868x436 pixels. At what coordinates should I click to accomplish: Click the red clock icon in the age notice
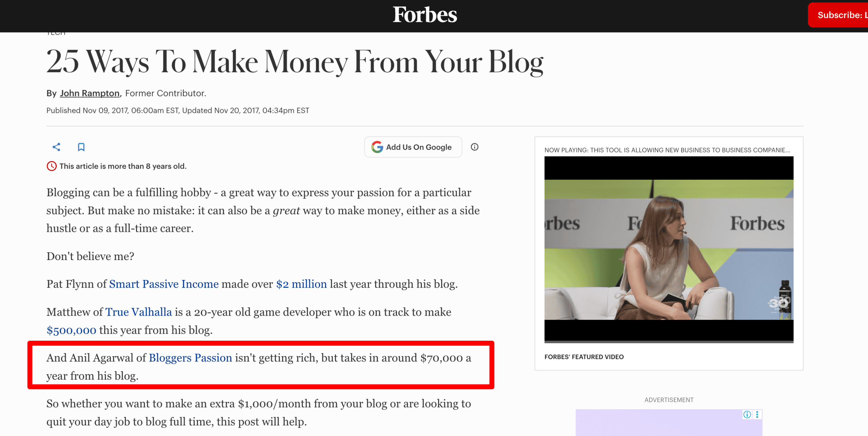tap(52, 166)
